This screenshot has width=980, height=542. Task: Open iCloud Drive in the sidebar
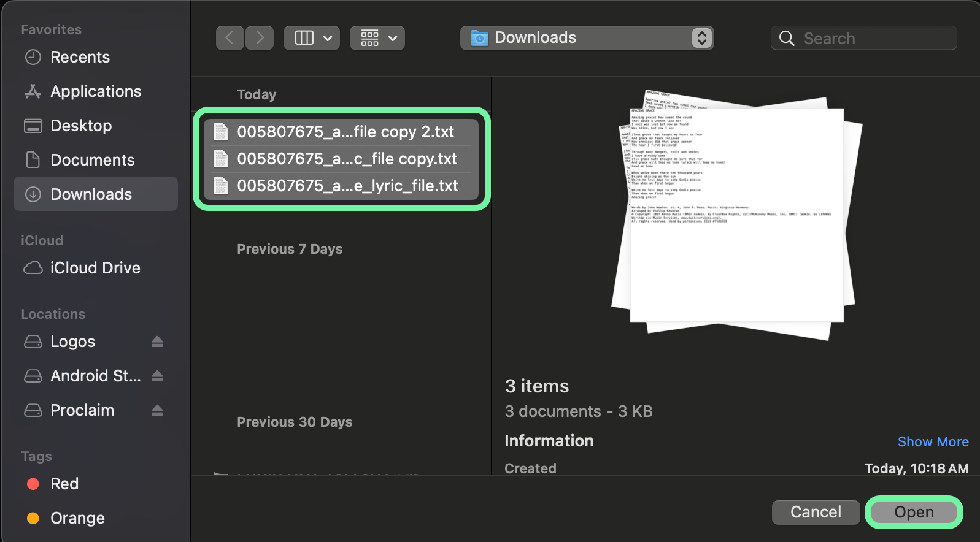96,268
